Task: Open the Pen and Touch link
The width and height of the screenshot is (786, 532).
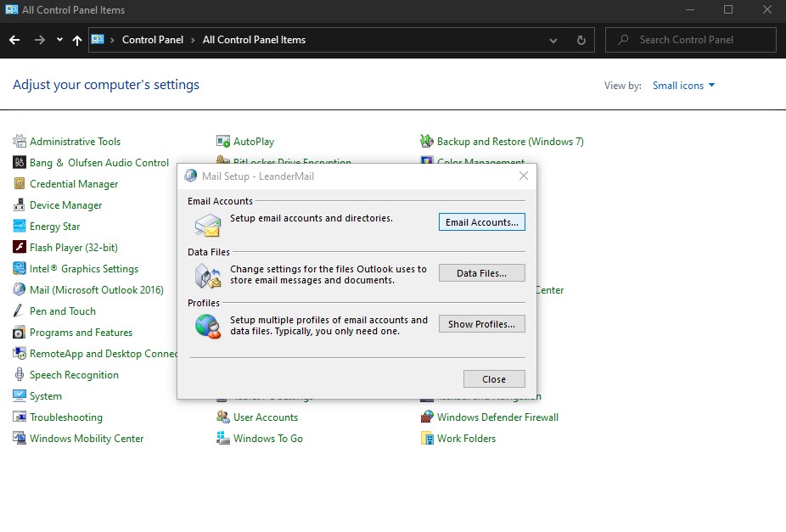Action: 63,311
